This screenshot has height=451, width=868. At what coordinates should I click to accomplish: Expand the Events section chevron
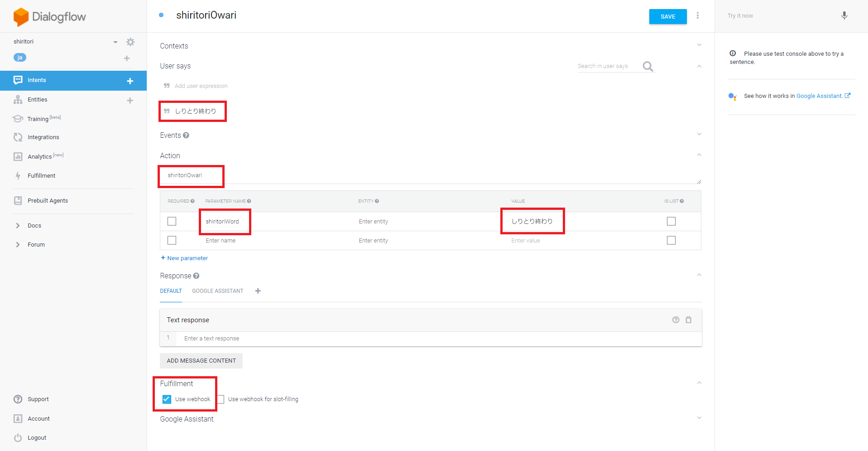coord(699,134)
